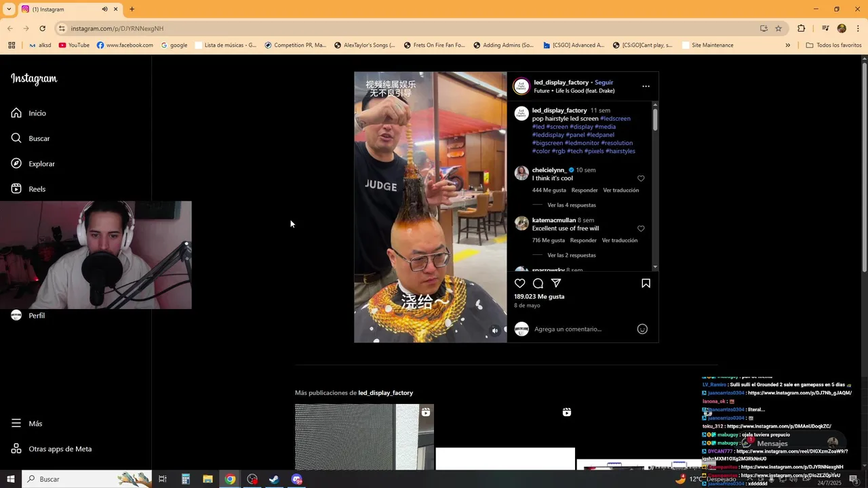
Task: Translate katemacmullan's comment with Ver traducción
Action: [620, 241]
